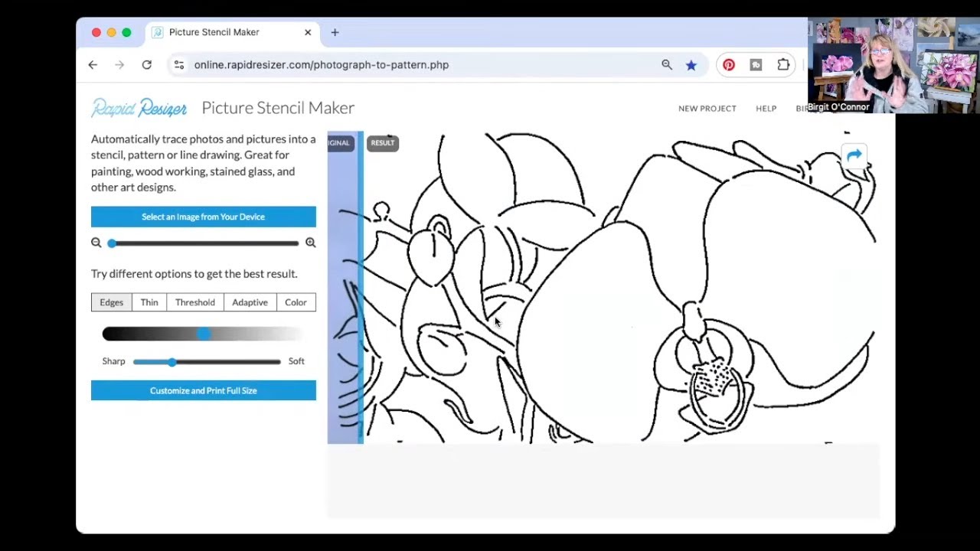Click the RESULT label on the preview
The height and width of the screenshot is (551, 980).
coord(382,143)
